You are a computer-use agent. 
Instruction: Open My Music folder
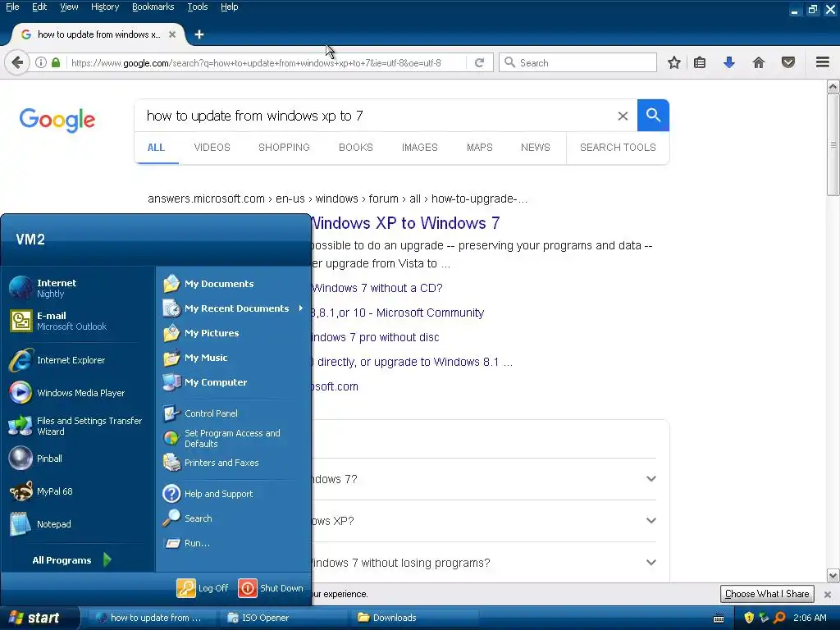[x=195, y=358]
